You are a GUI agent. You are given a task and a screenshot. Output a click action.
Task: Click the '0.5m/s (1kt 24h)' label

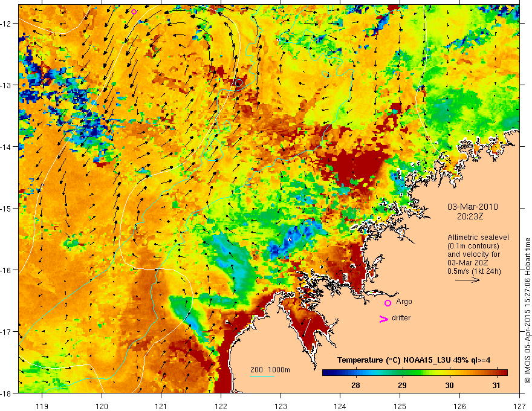(474, 271)
